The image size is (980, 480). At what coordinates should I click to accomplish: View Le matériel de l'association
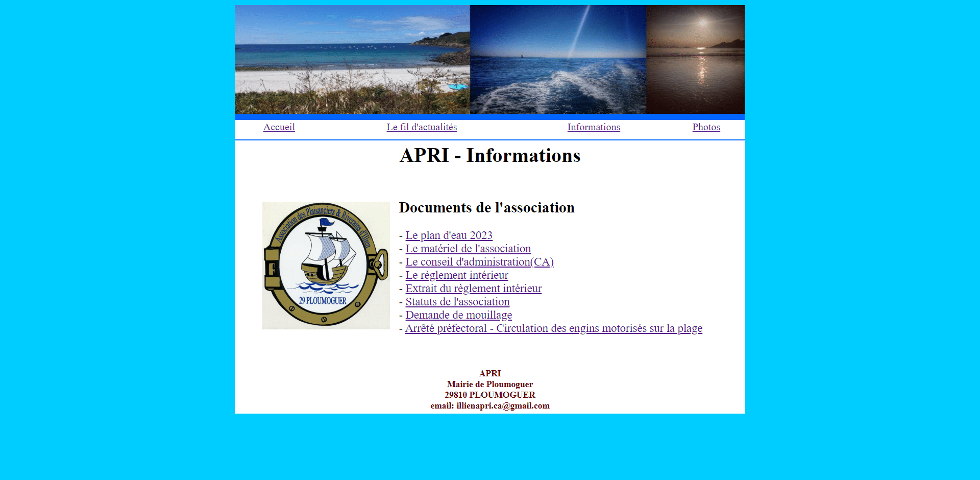(x=468, y=249)
